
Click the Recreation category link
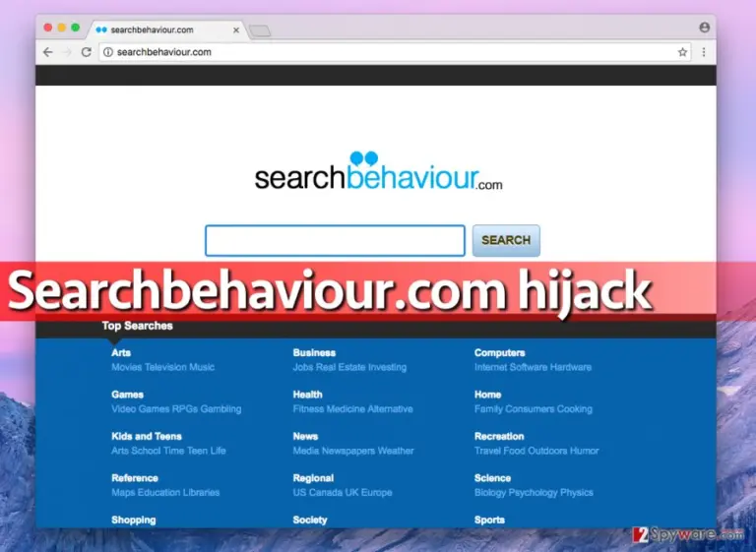(499, 436)
